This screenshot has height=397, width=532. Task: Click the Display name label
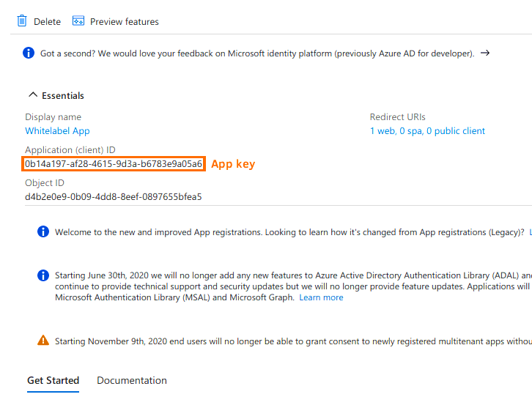tap(53, 117)
